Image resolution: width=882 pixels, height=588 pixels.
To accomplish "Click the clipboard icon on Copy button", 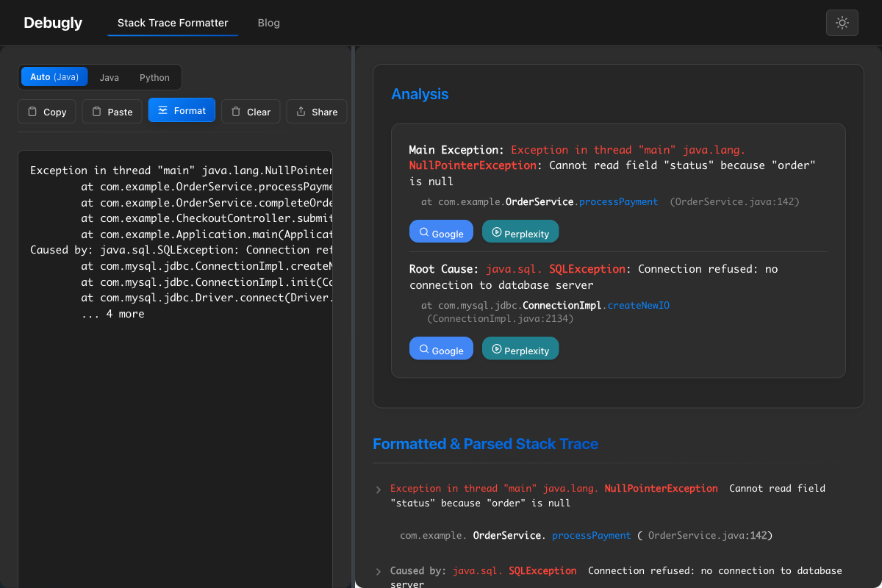I will tap(32, 112).
